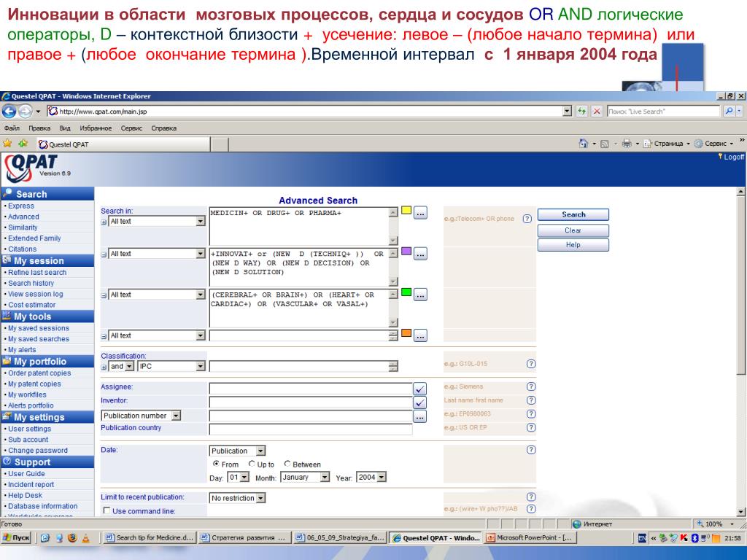The height and width of the screenshot is (560, 747).
Task: Click the Assignee lookup checkmark icon
Action: click(x=419, y=389)
